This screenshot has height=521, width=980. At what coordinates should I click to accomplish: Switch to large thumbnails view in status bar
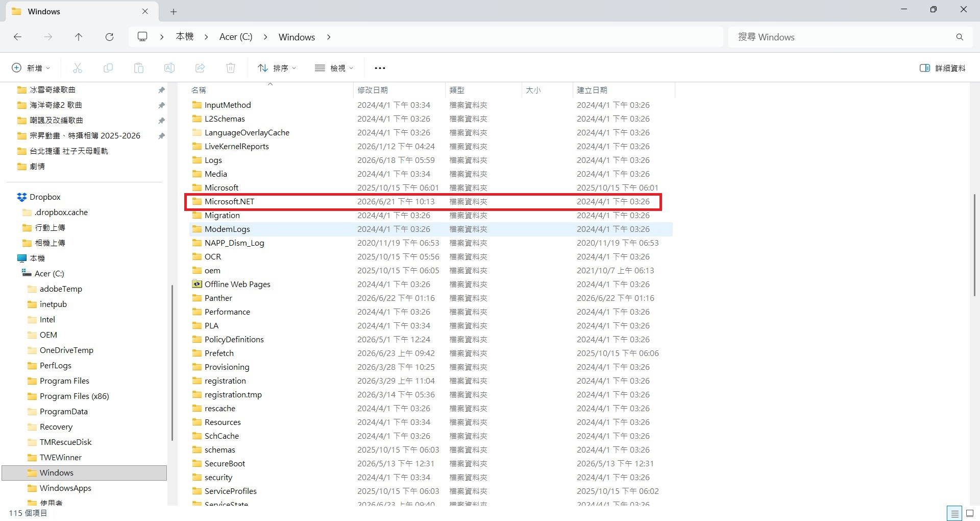coord(970,513)
